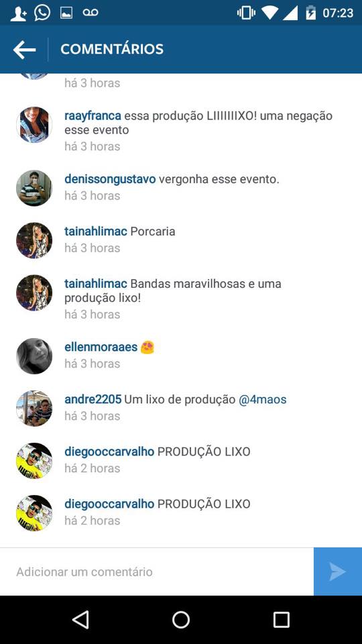Tap the Android home circle button
The height and width of the screenshot is (644, 362).
180,619
